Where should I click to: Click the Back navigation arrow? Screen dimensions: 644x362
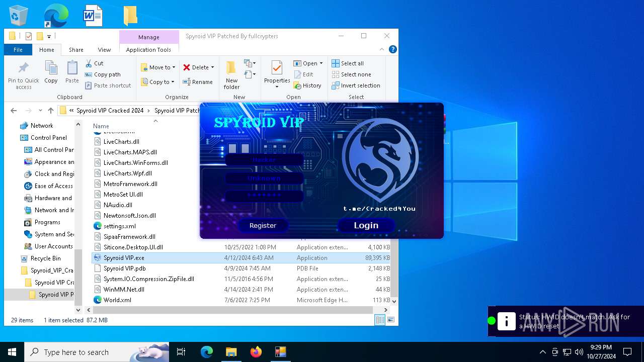click(14, 111)
